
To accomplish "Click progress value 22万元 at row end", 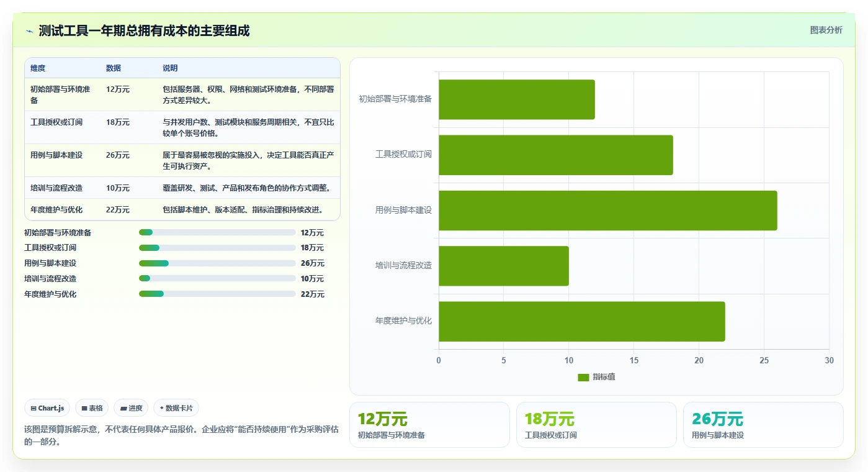I will point(312,294).
